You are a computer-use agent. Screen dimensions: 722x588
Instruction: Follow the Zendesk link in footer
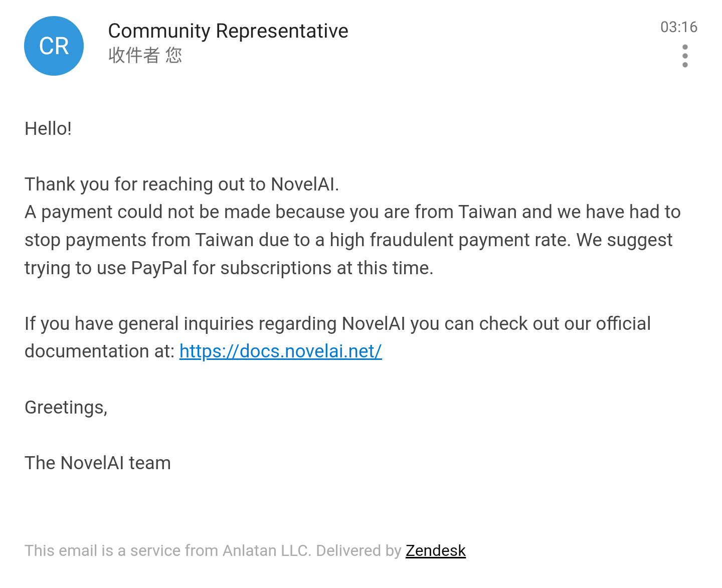pos(435,550)
